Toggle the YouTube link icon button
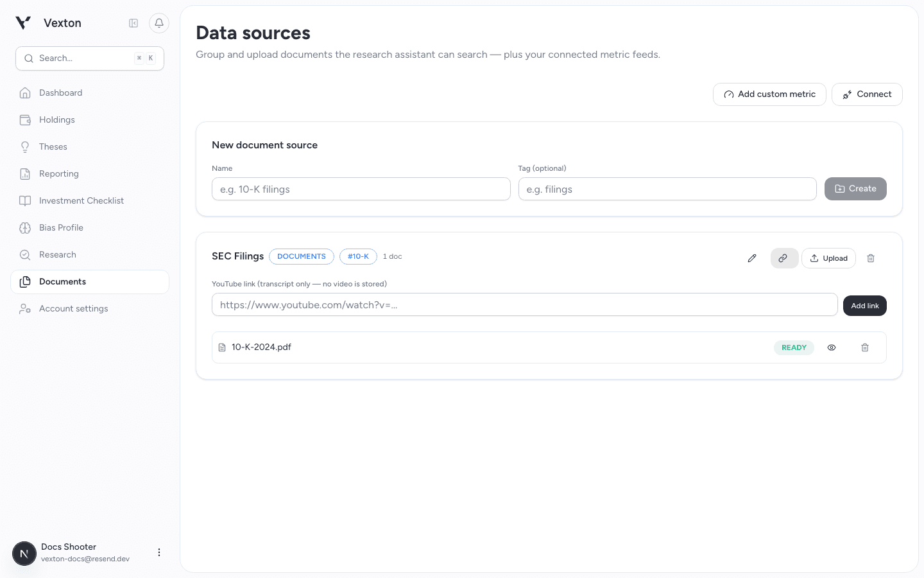Image resolution: width=924 pixels, height=578 pixels. (784, 258)
